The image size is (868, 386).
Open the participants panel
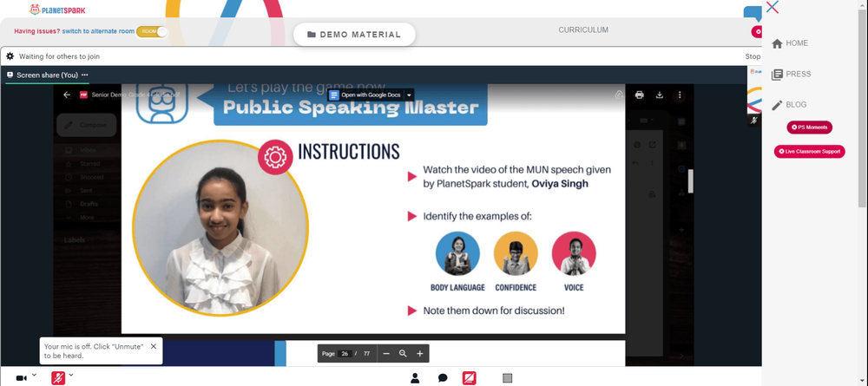415,377
